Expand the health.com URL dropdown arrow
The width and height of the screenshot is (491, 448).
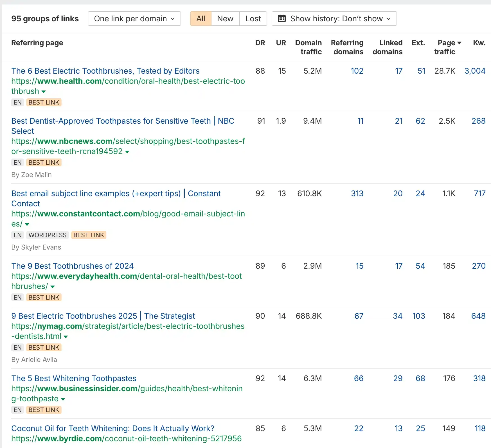[44, 92]
